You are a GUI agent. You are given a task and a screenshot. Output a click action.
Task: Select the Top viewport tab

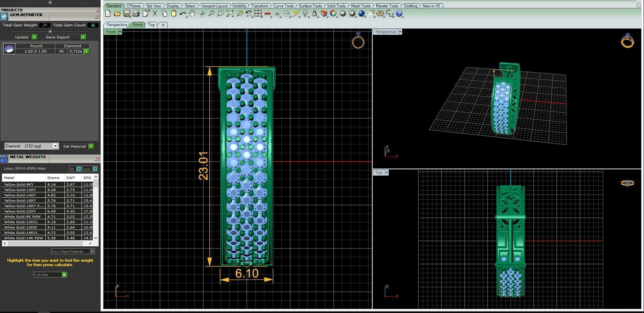[x=152, y=25]
